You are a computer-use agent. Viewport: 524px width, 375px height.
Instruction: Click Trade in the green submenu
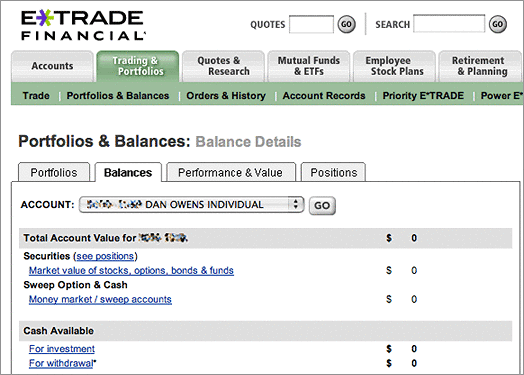point(36,96)
